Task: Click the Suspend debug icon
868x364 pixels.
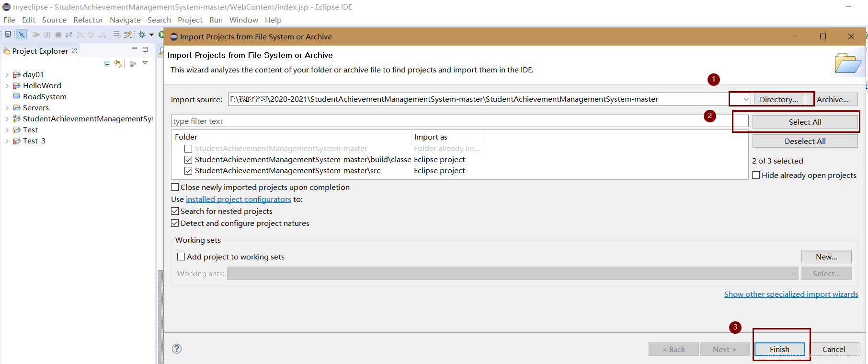Action: [x=47, y=35]
